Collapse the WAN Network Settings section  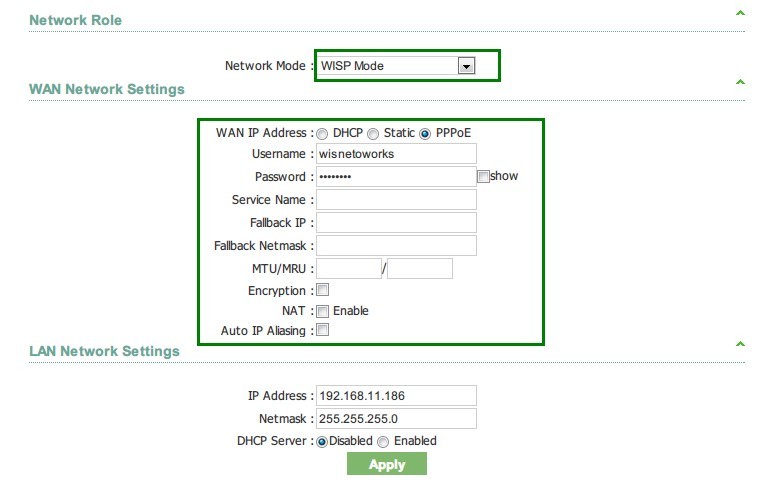pyautogui.click(x=740, y=81)
